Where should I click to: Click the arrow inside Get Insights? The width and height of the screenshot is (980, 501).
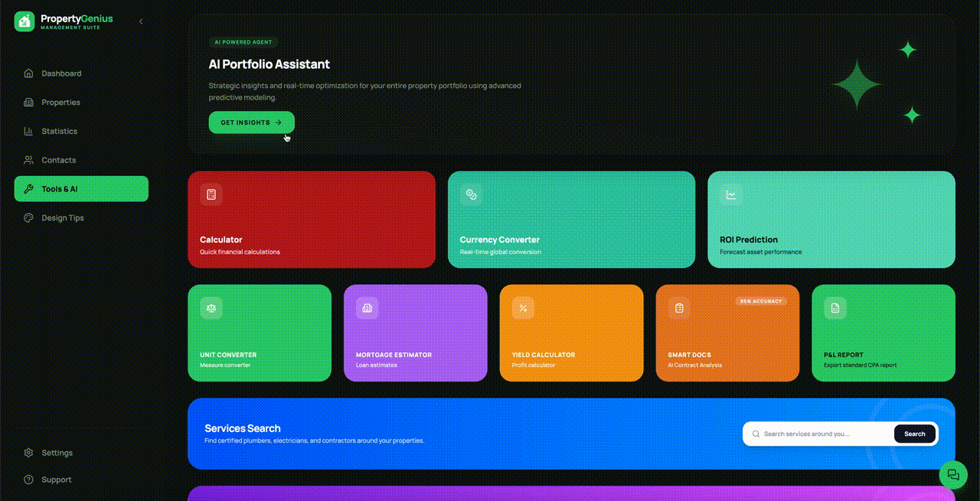pos(279,123)
